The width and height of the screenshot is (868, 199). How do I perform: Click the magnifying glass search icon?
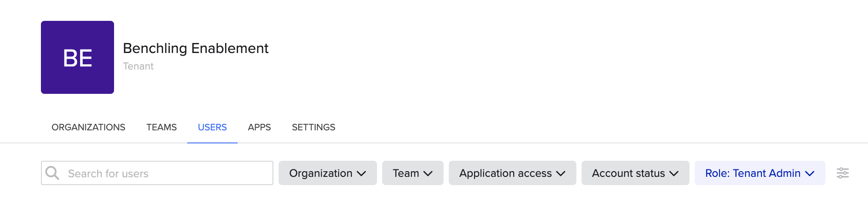tap(52, 173)
